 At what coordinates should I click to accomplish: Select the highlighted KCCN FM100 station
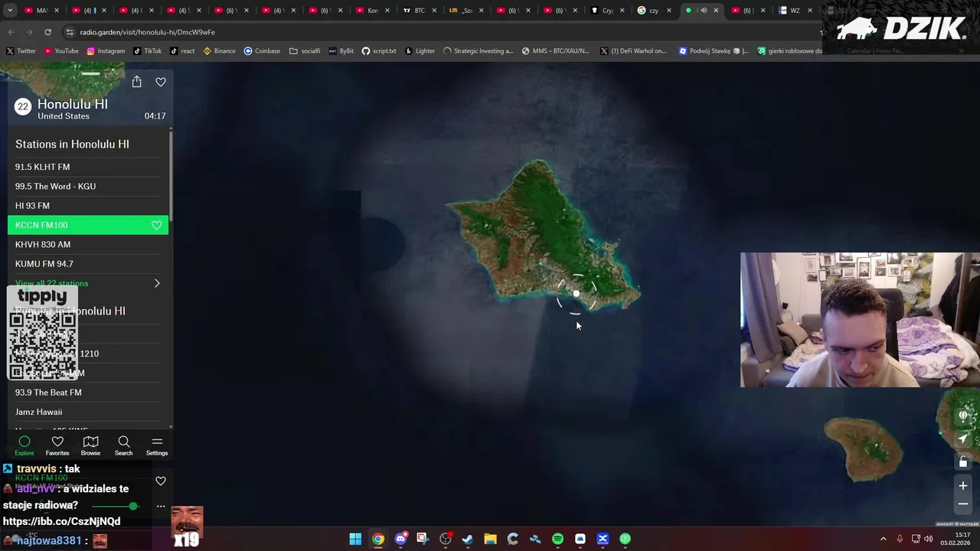coord(88,225)
